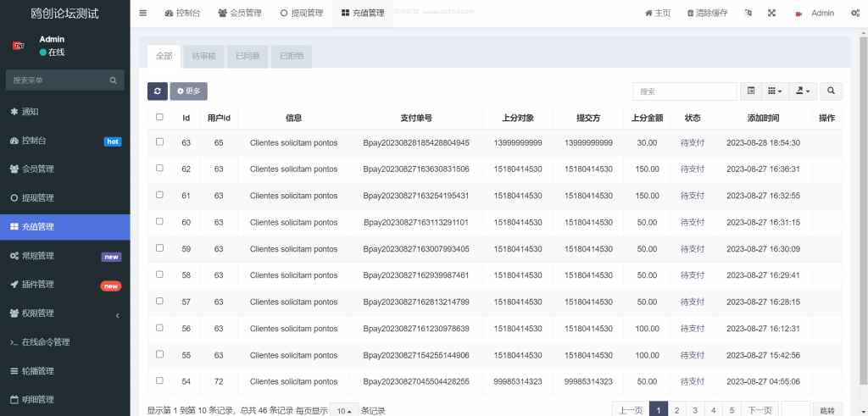Click the sidebar menu search icon

(114, 80)
